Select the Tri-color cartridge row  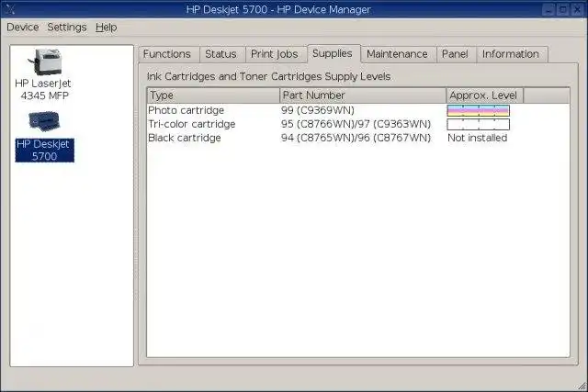358,124
